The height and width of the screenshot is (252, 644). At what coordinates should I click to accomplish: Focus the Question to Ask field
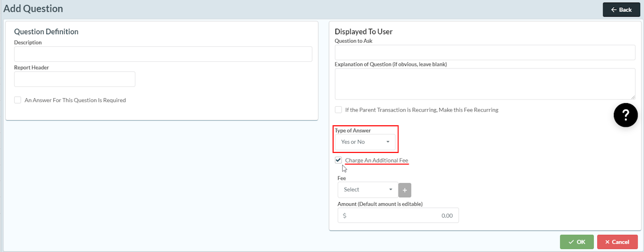485,52
